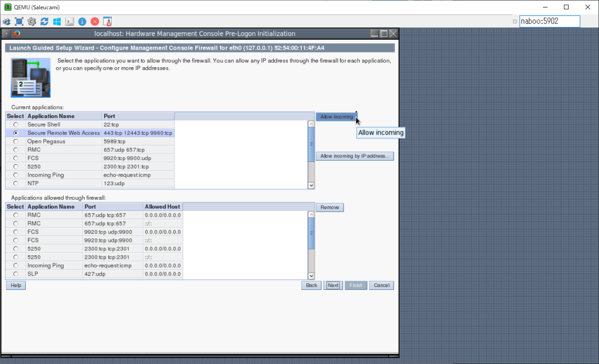Maximize the Hardware Management Console inner window
This screenshot has width=599, height=364.
384,33
